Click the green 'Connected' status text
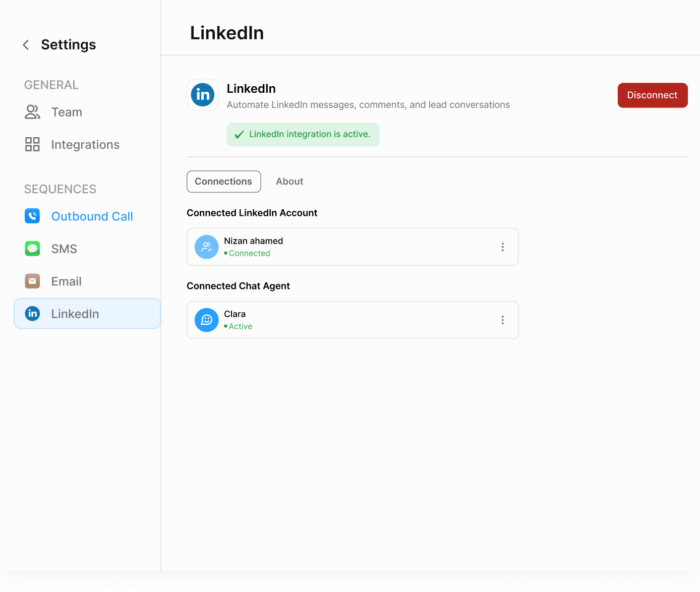 pos(249,253)
